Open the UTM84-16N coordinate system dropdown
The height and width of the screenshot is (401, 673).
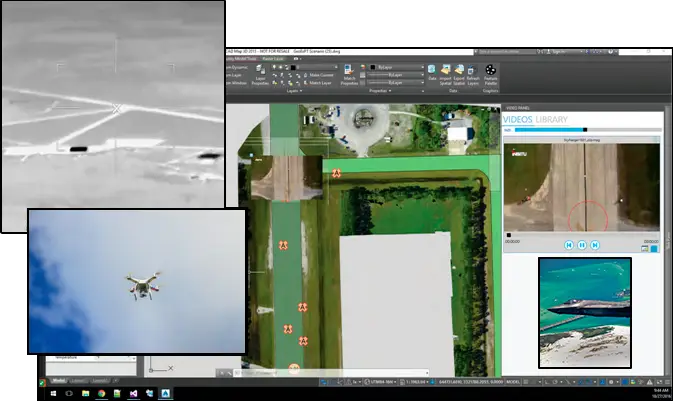tap(381, 382)
